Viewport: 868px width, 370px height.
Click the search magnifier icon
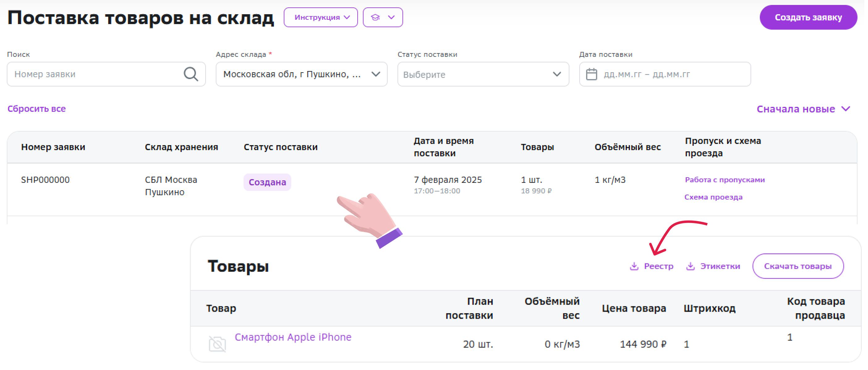pyautogui.click(x=191, y=74)
